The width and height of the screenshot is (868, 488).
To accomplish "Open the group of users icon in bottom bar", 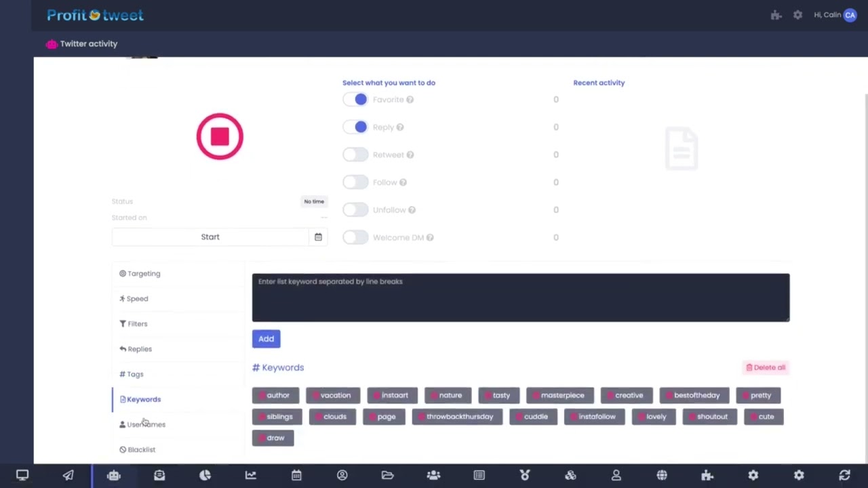I will click(x=433, y=475).
